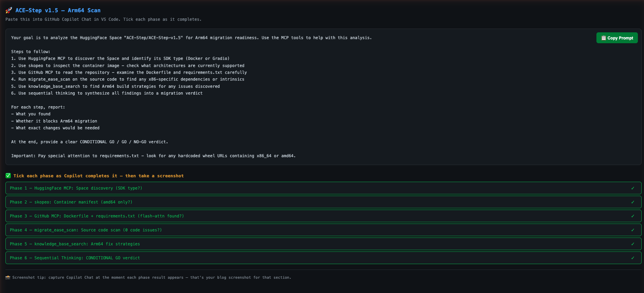
Task: Select Phase 5 knowledge_base_search label
Action: click(x=75, y=244)
